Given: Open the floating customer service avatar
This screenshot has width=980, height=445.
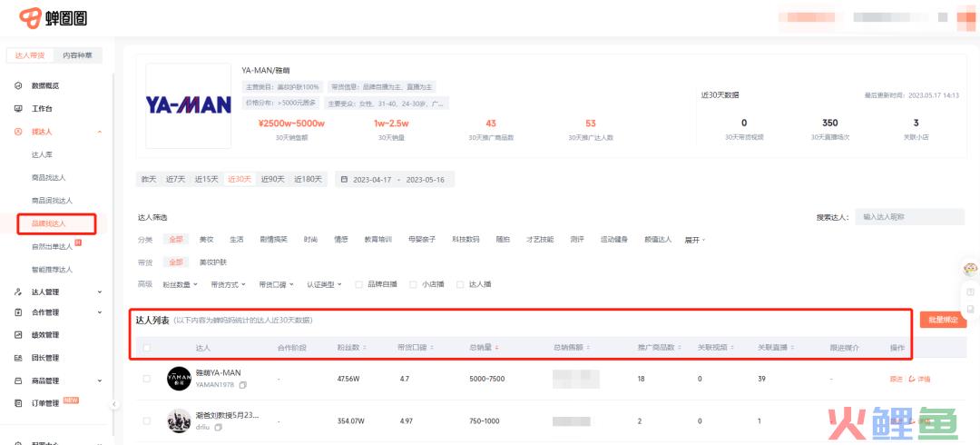Looking at the screenshot, I should coord(970,270).
